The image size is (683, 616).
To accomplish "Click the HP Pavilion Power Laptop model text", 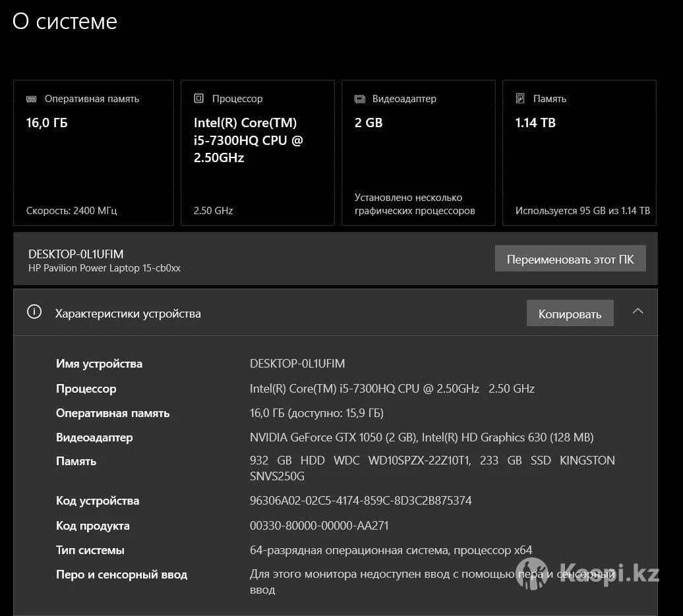I will (x=104, y=268).
